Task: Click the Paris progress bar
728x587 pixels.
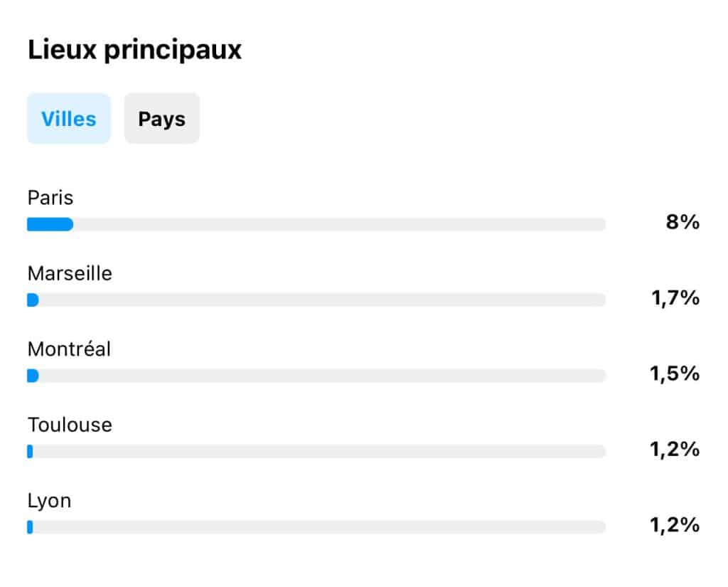Action: (316, 224)
